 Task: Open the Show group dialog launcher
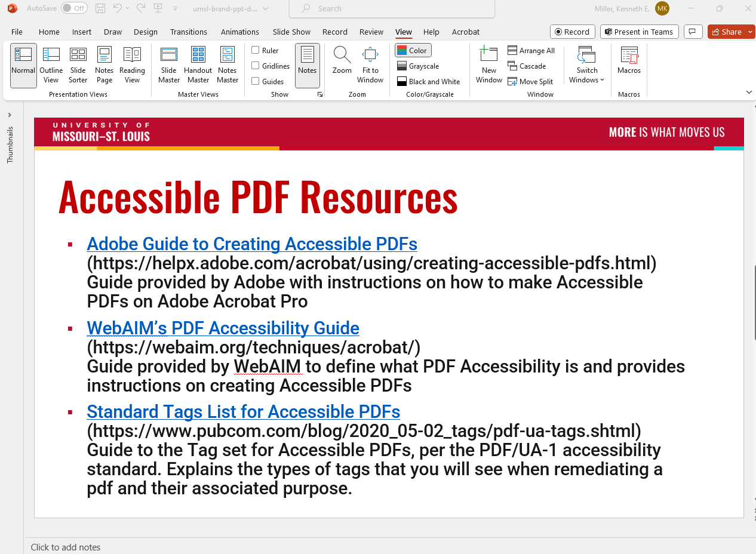(320, 94)
